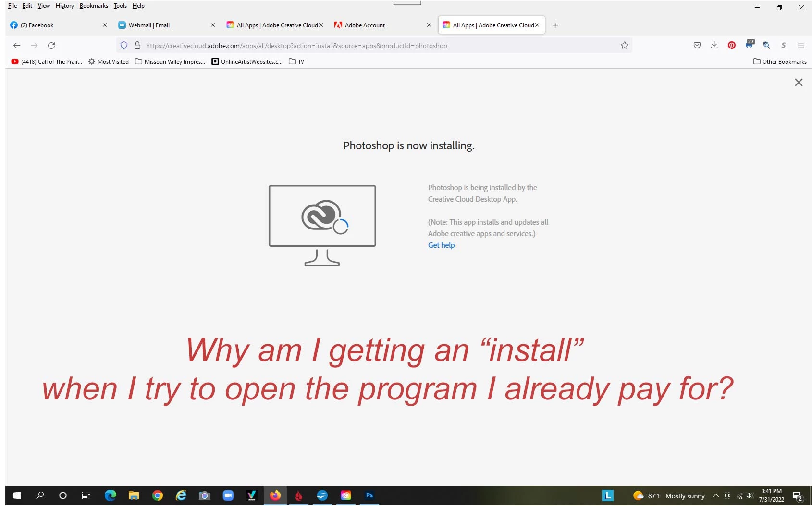Close the Facebook tab
812x506 pixels.
click(105, 25)
